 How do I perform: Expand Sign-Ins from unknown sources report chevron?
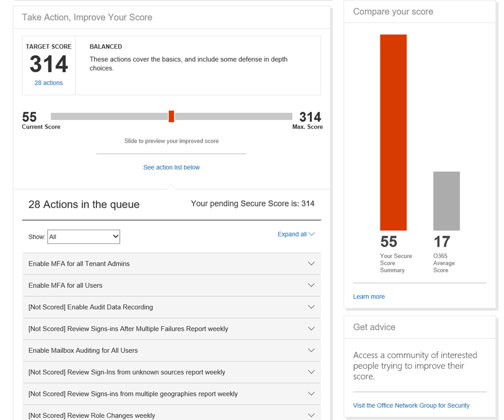coord(311,372)
